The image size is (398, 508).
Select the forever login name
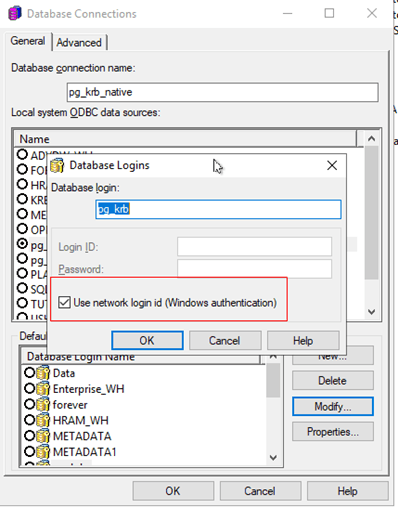pos(70,405)
